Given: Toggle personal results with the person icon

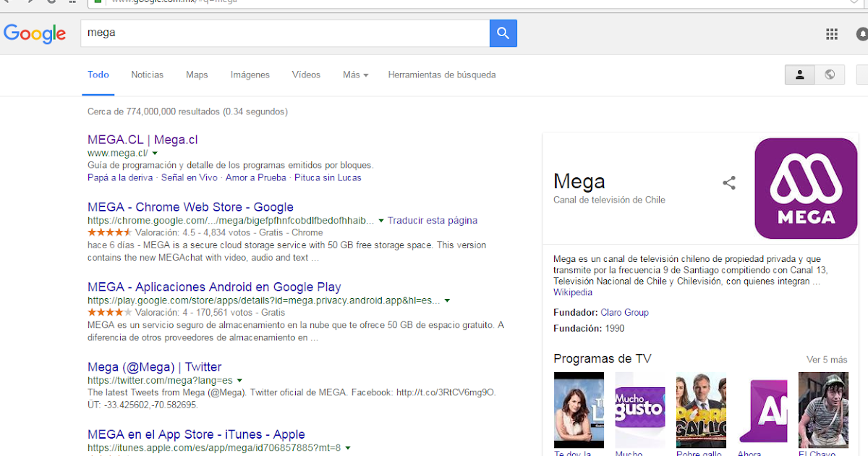Looking at the screenshot, I should pyautogui.click(x=799, y=75).
